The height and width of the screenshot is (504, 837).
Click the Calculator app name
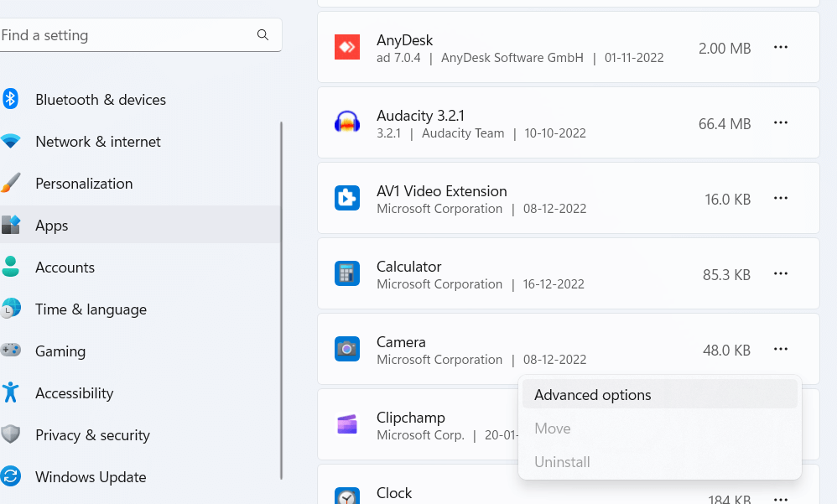[409, 267]
